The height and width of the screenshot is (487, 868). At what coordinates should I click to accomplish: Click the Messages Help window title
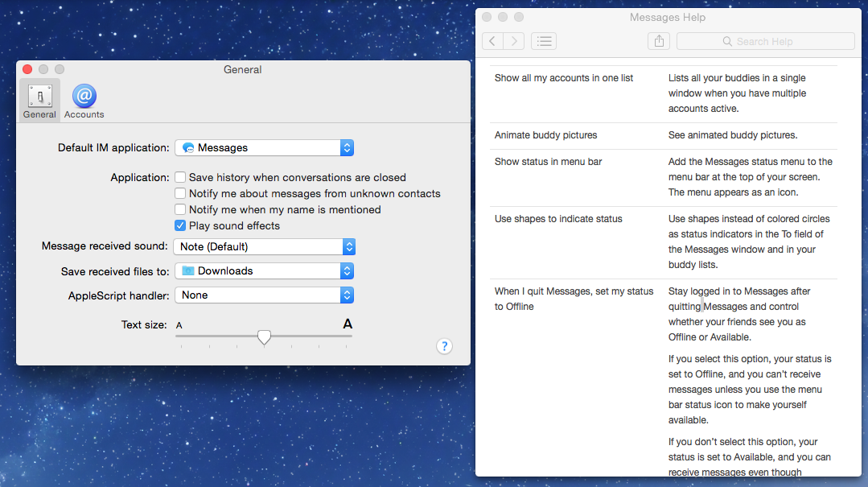coord(668,18)
